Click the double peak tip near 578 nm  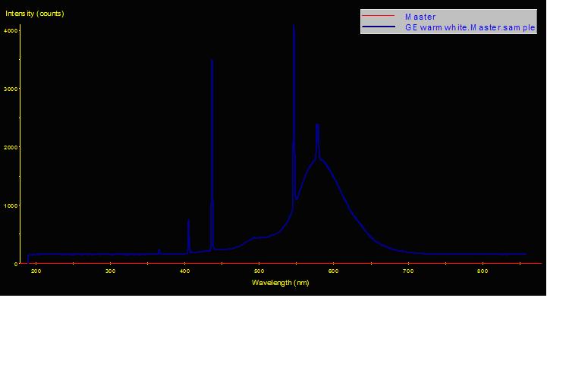click(x=317, y=125)
